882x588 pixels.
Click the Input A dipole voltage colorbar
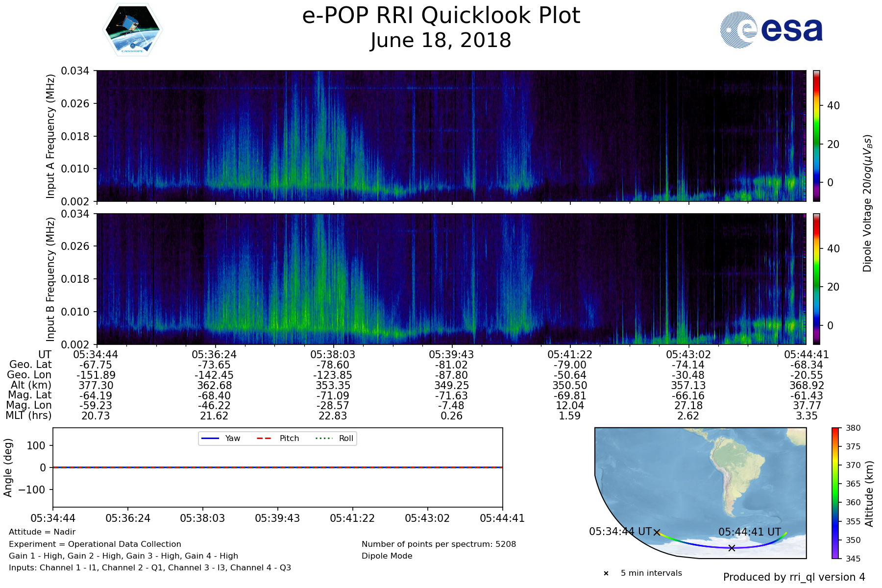click(x=816, y=136)
